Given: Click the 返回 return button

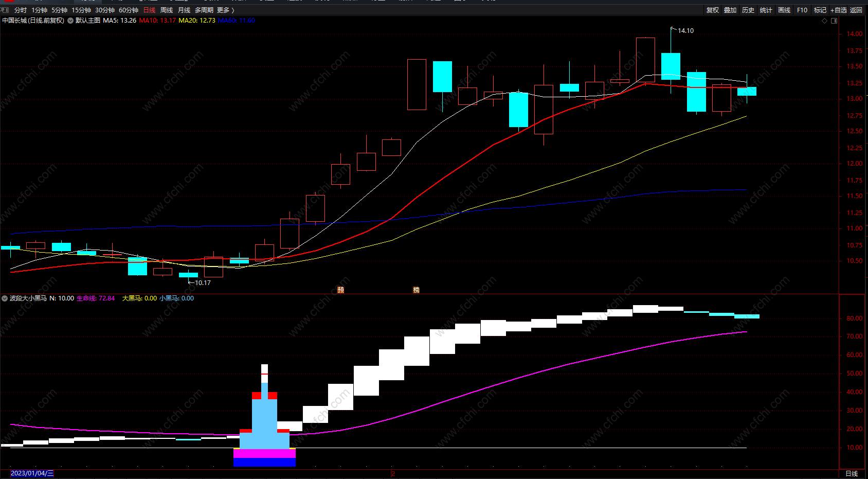Looking at the screenshot, I should coord(856,10).
